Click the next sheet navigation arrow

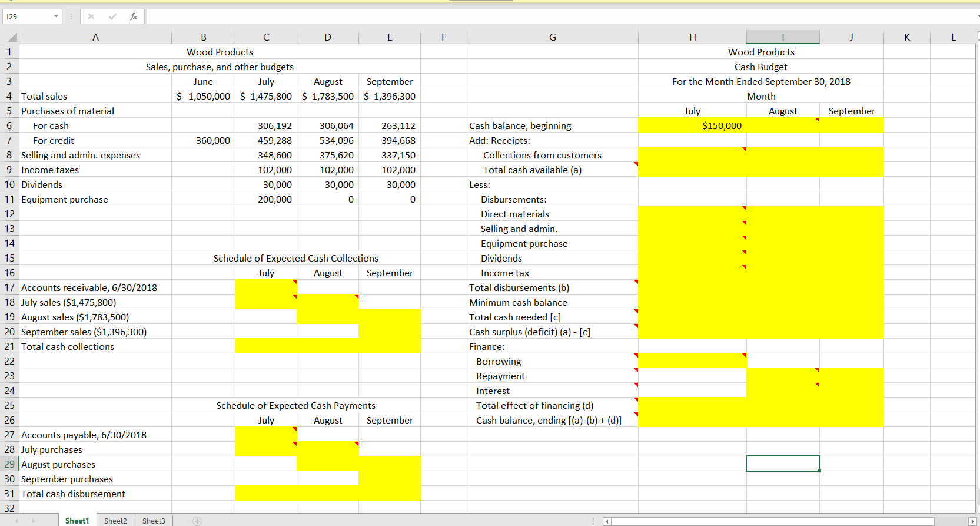(34, 521)
